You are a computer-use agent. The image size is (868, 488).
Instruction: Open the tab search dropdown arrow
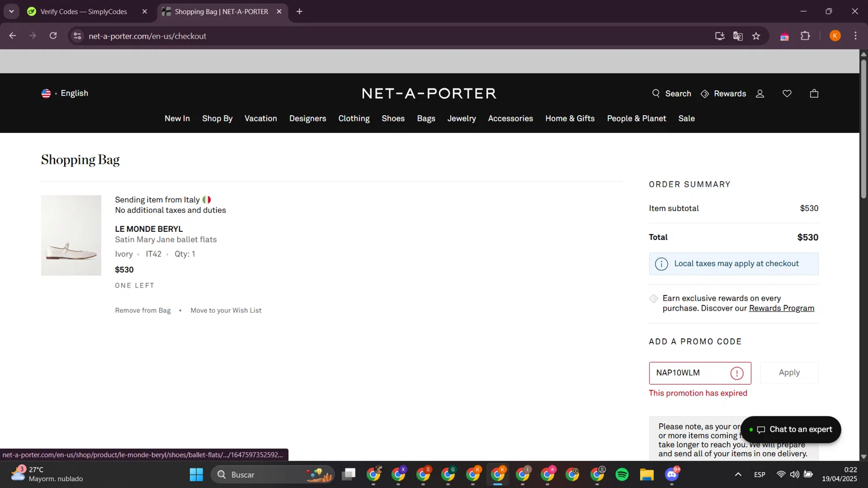pyautogui.click(x=11, y=12)
